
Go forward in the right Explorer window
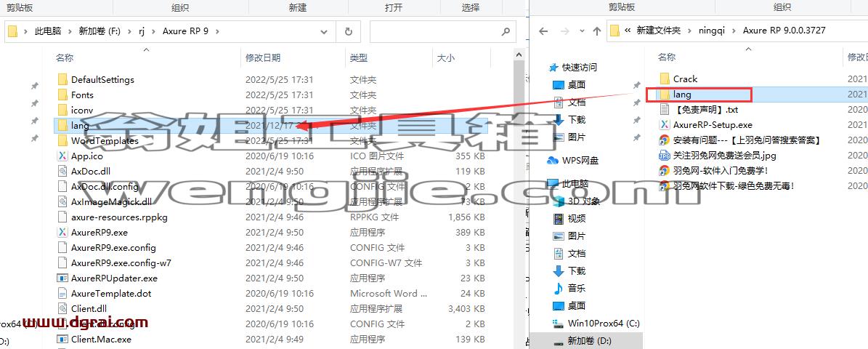(x=566, y=31)
